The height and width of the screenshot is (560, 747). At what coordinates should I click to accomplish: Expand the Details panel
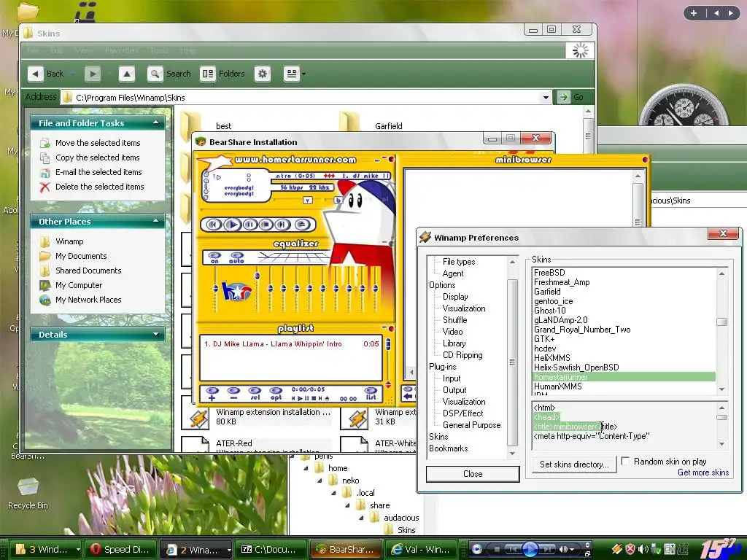(x=156, y=334)
